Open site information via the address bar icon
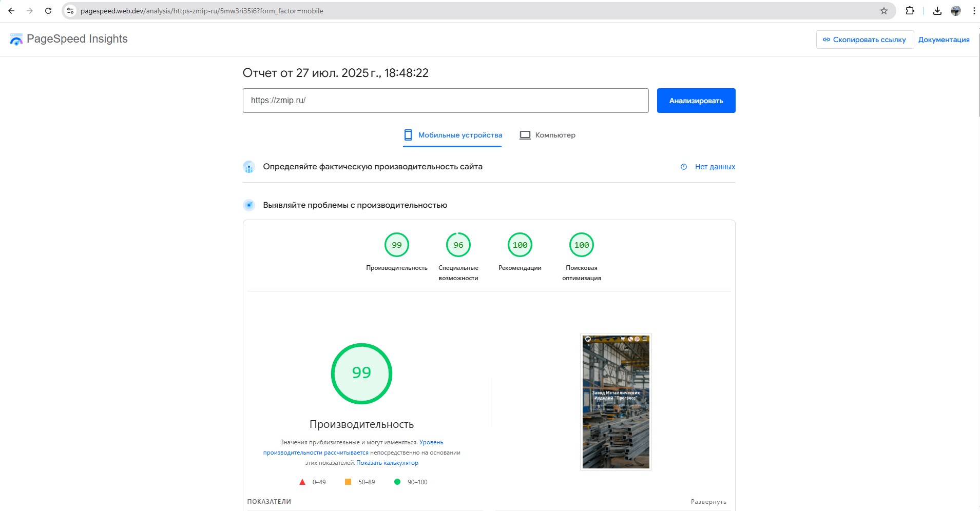This screenshot has height=511, width=980. pyautogui.click(x=70, y=10)
